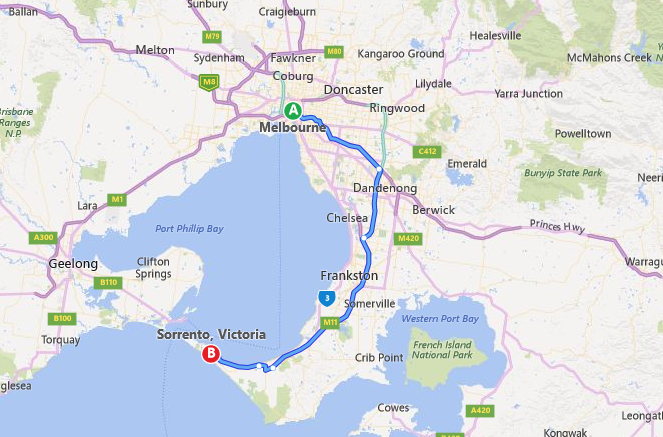Click the A420 route shield
The height and width of the screenshot is (437, 663).
[x=480, y=410]
